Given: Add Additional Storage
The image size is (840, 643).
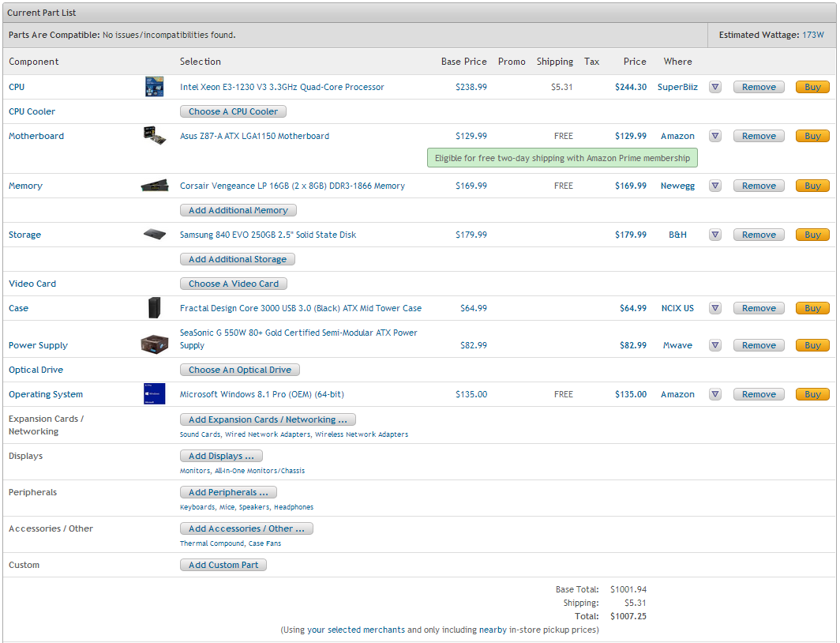Looking at the screenshot, I should [x=238, y=259].
